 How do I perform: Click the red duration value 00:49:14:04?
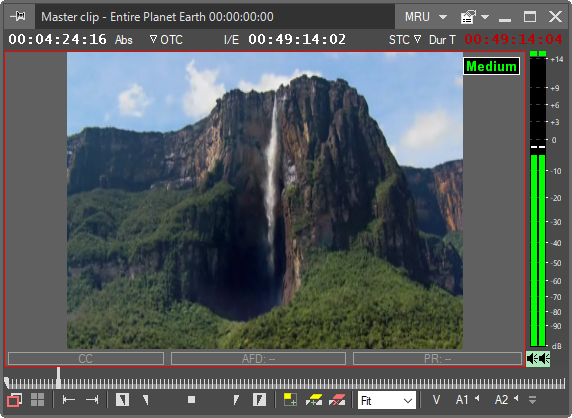coord(513,39)
